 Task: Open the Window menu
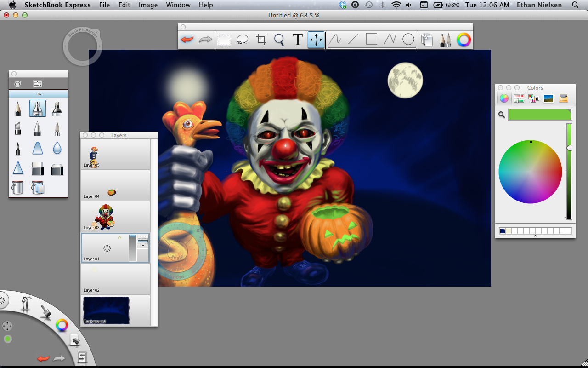click(x=178, y=5)
